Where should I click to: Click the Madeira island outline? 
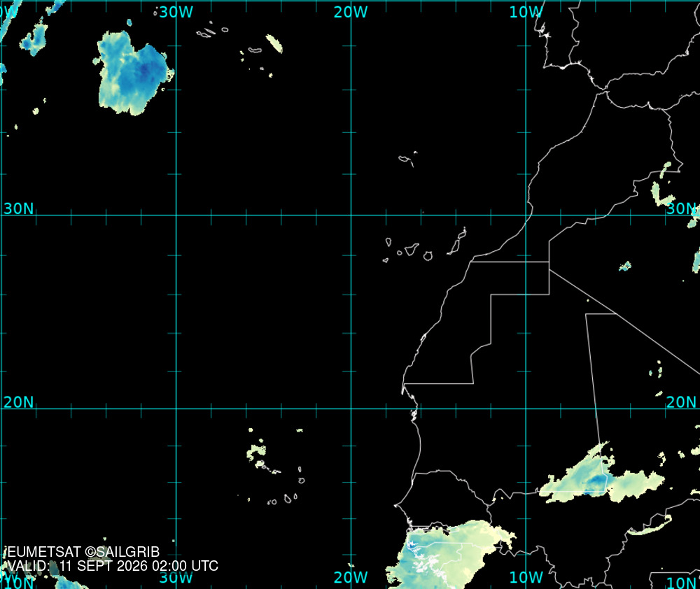pyautogui.click(x=407, y=159)
